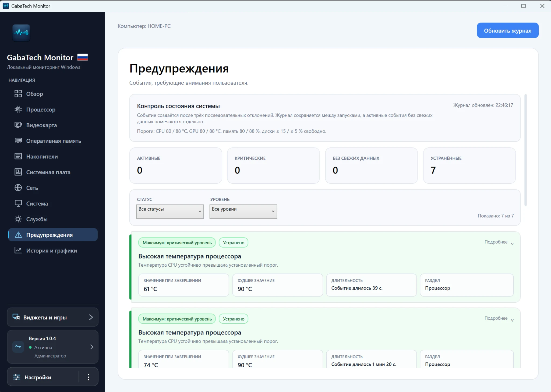The image size is (551, 392).
Task: Select Оперативная память menu item
Action: pos(53,140)
